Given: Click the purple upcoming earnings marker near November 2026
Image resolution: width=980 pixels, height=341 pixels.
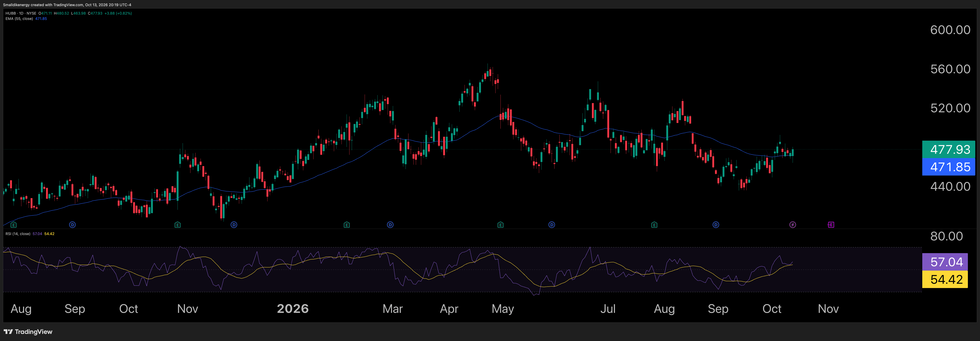Looking at the screenshot, I should (x=831, y=225).
